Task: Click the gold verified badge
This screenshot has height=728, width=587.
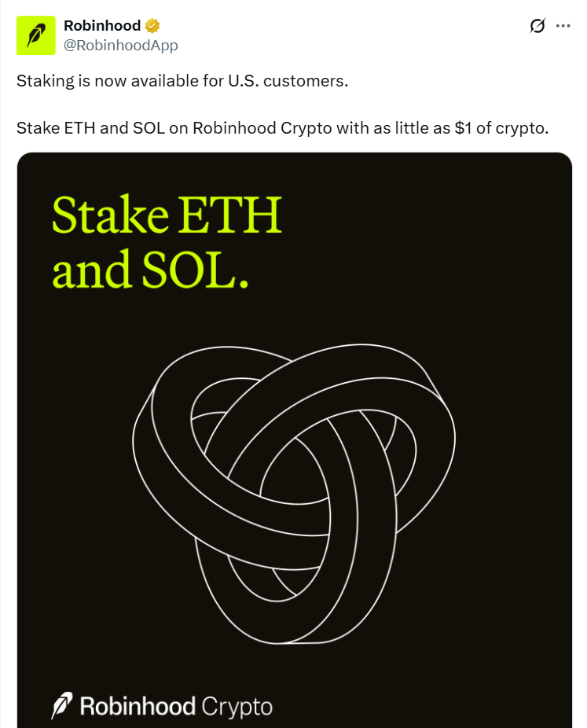Action: 153,27
